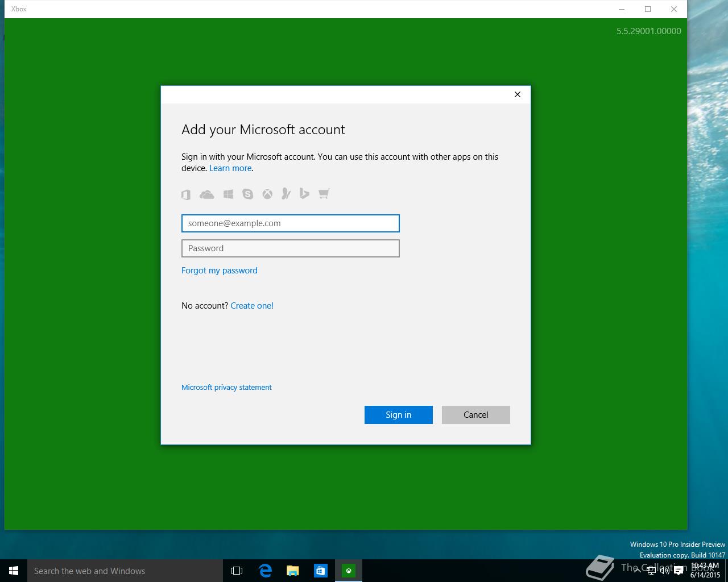The width and height of the screenshot is (728, 582).
Task: Click the Search the web and Windows box
Action: 125,571
